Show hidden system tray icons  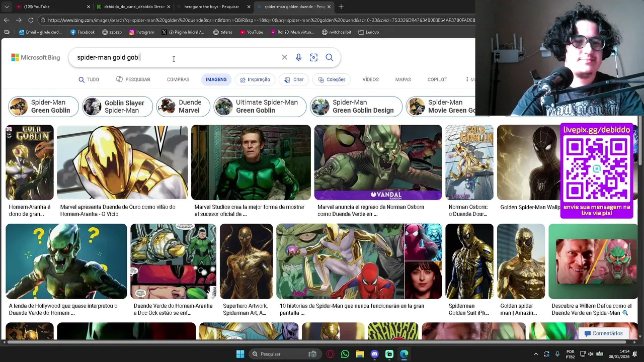point(536,354)
